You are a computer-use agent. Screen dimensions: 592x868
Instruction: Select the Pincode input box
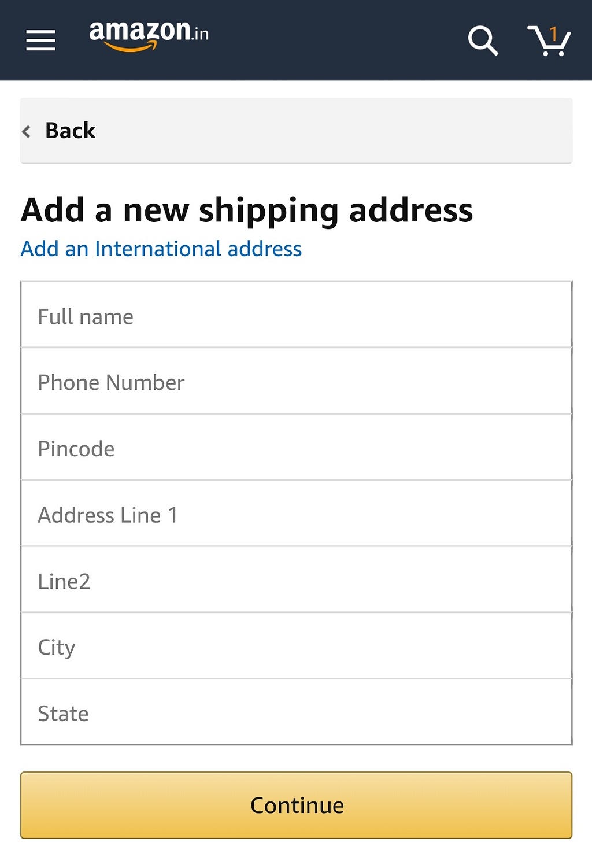click(296, 448)
